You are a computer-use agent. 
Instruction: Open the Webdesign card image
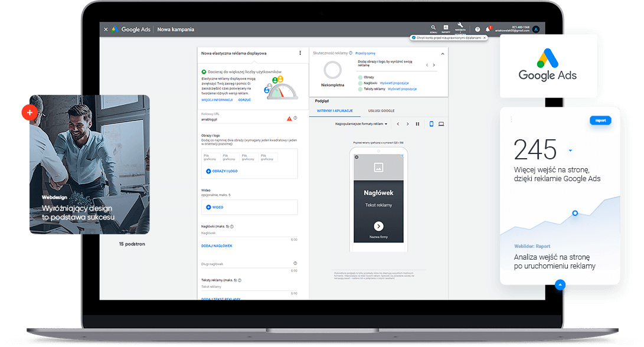pos(90,164)
